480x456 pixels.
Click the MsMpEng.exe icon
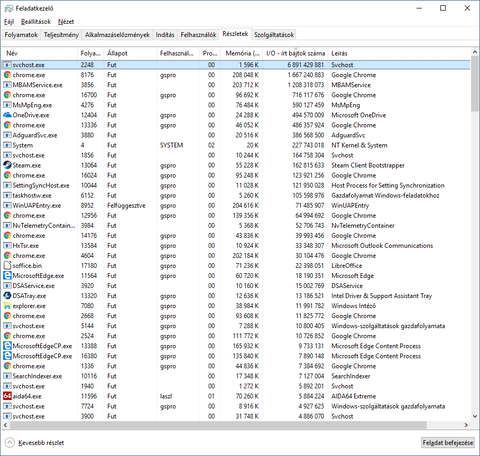pos(7,105)
